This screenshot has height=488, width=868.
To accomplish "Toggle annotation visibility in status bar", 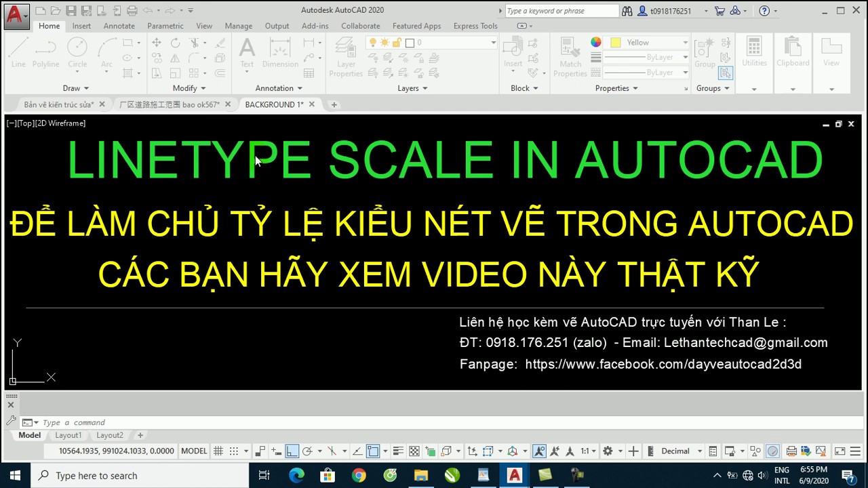I will pyautogui.click(x=539, y=451).
